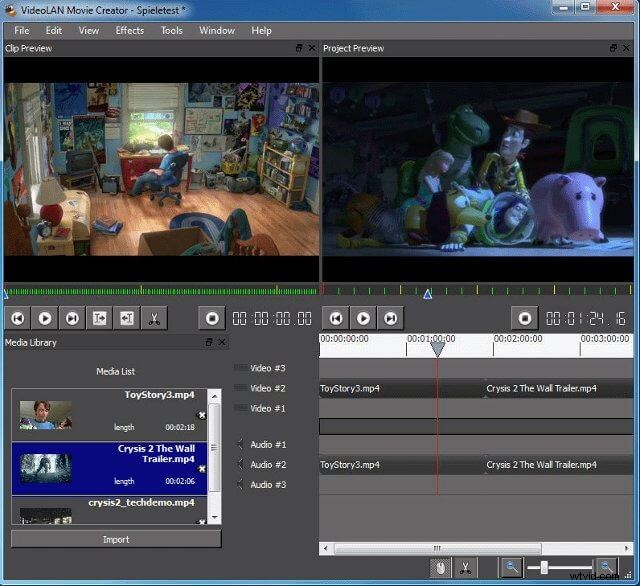The height and width of the screenshot is (586, 640).
Task: Set the clip end marker button
Action: 127,318
